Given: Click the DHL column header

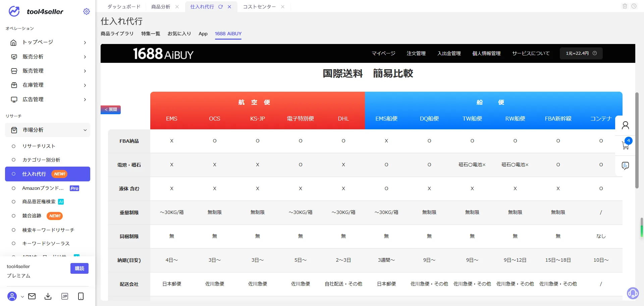Looking at the screenshot, I should pos(343,119).
